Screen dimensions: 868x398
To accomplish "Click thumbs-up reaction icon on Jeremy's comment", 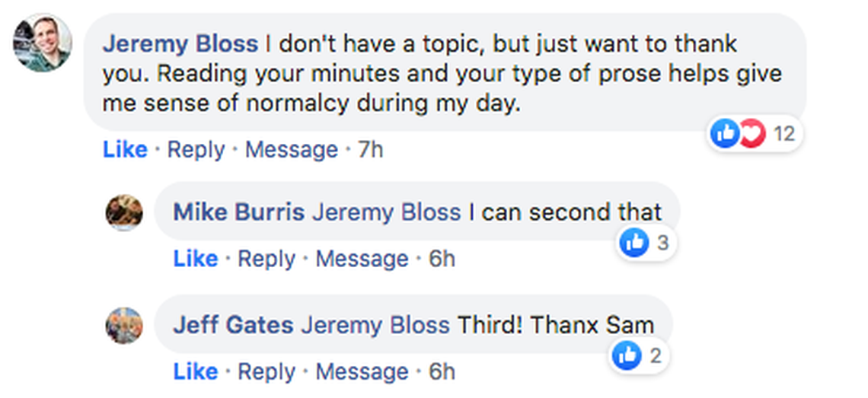I will click(x=724, y=135).
